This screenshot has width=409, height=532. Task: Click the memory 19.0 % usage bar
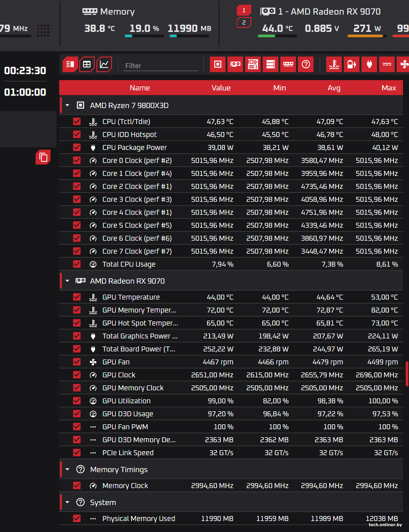click(x=144, y=36)
